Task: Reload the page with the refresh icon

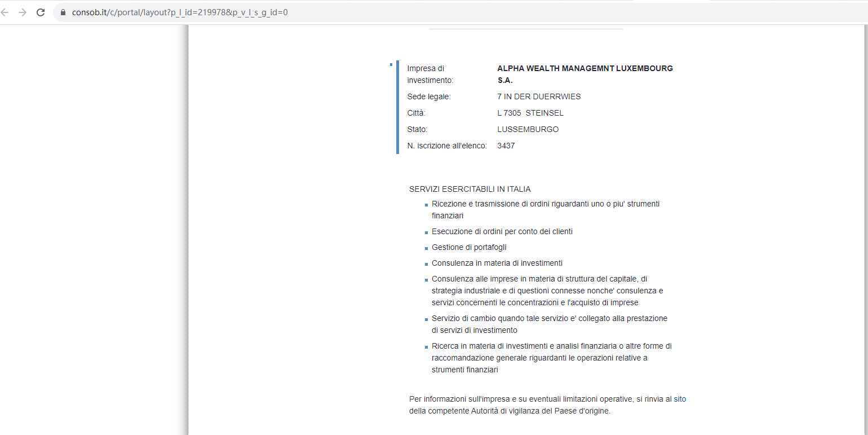Action: point(41,12)
